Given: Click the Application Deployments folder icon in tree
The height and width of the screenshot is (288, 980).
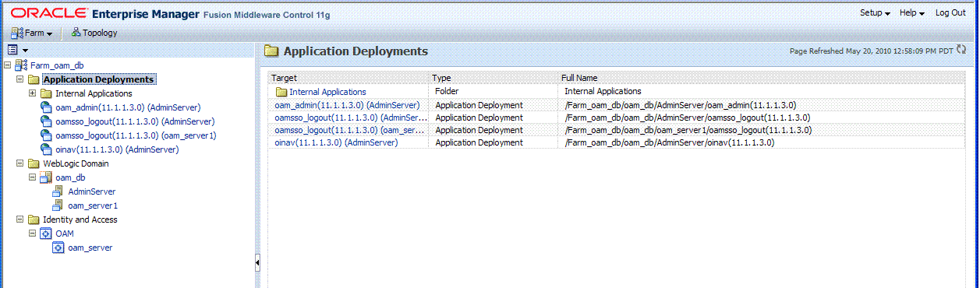Looking at the screenshot, I should (x=33, y=79).
